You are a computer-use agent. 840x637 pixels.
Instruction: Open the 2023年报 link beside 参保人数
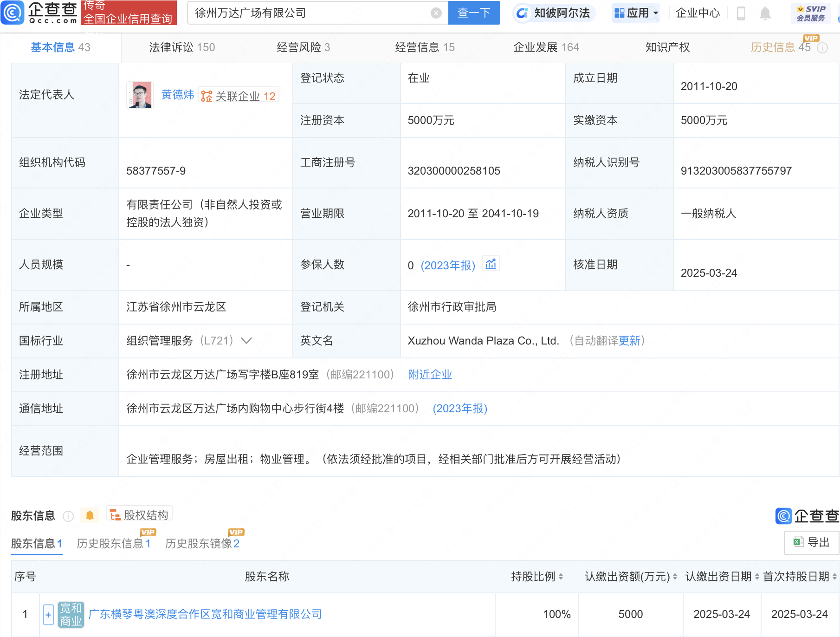pos(448,266)
